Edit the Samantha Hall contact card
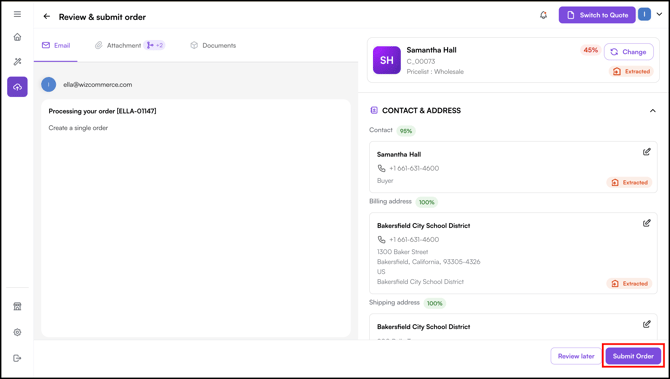This screenshot has width=670, height=379. tap(646, 152)
